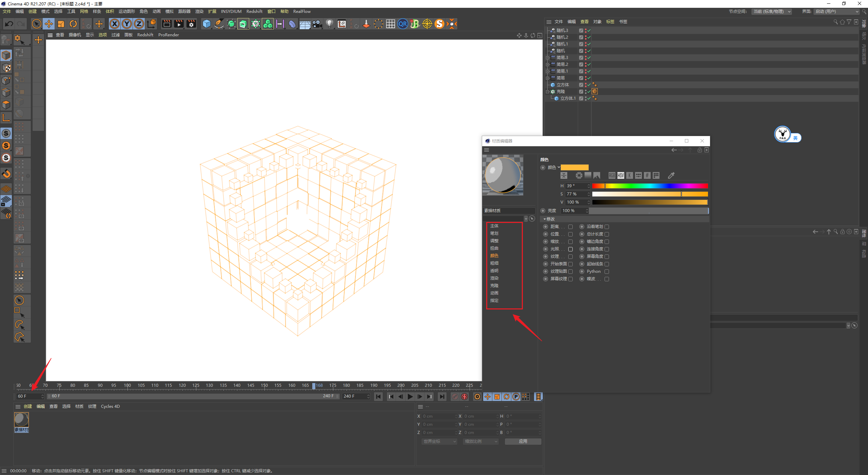The width and height of the screenshot is (868, 475).
Task: Click the orange color swatch
Action: pyautogui.click(x=574, y=167)
